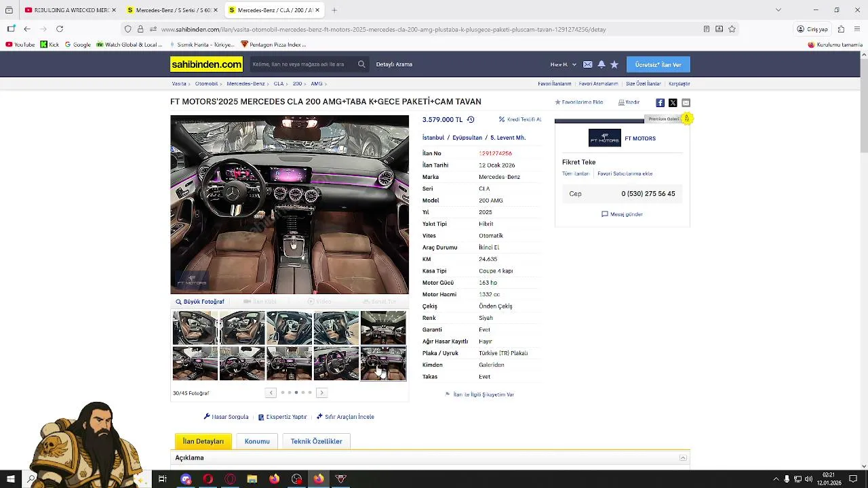Collapse the Açıklama section arrow

coord(683,458)
